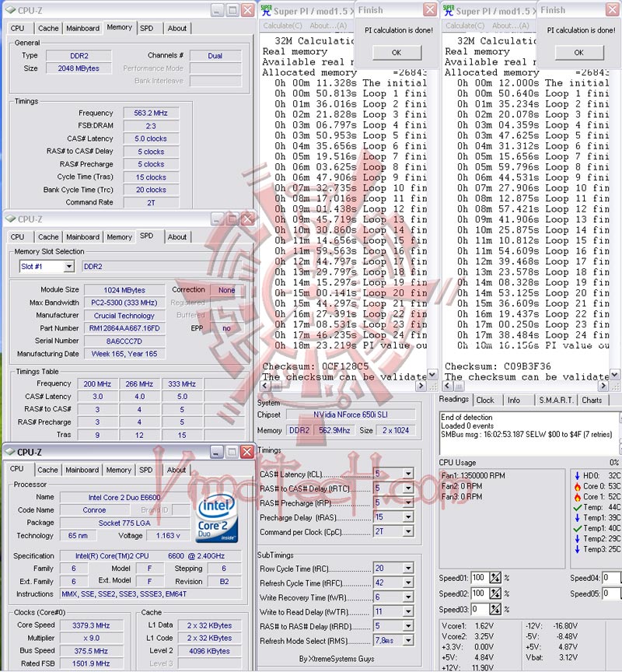Click the Speed01 value field
622x672 pixels.
[480, 578]
